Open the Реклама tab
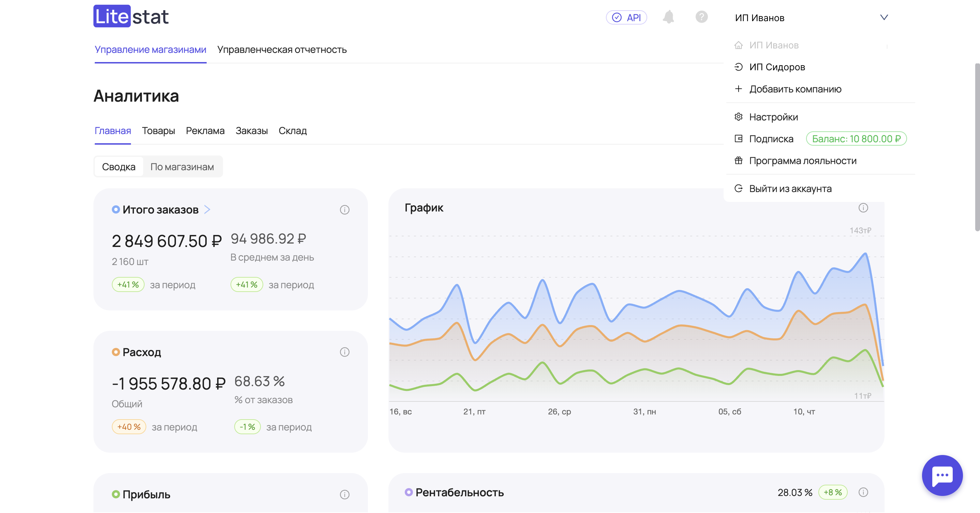 [x=205, y=131]
